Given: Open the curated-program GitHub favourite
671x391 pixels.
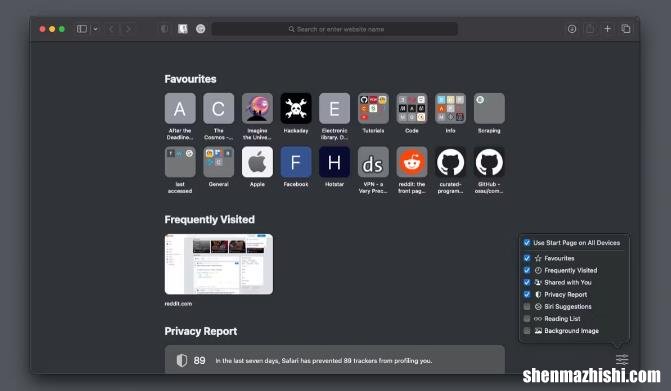Looking at the screenshot, I should [x=450, y=162].
